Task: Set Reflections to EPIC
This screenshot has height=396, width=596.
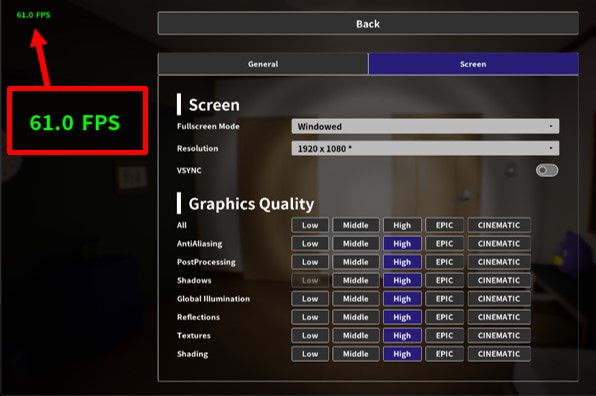Action: pos(444,317)
